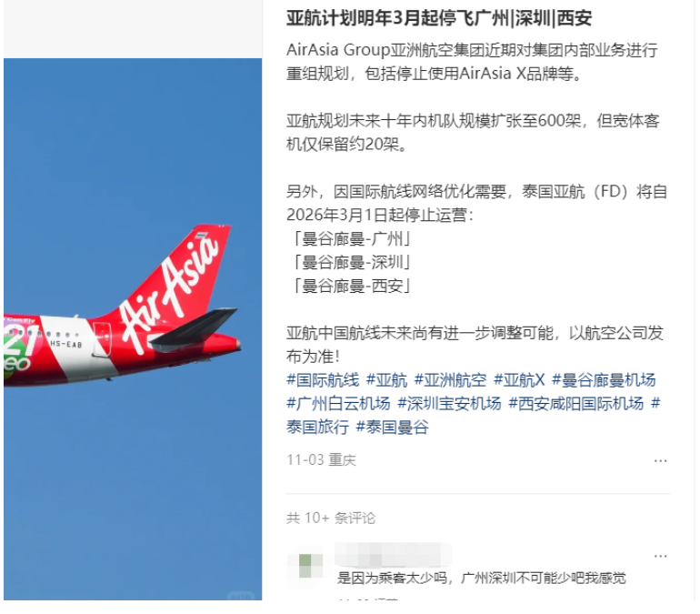The width and height of the screenshot is (700, 614).
Task: Click the blurred commenter username
Action: tap(393, 555)
